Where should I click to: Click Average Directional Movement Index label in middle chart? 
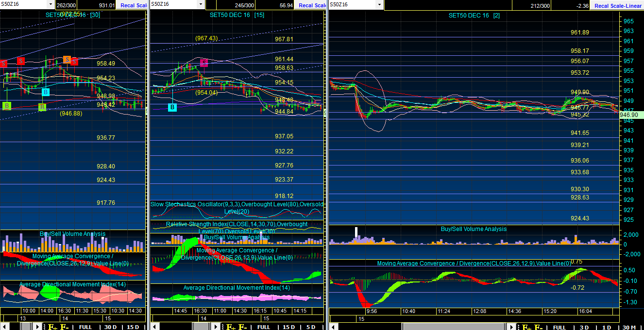tap(237, 288)
